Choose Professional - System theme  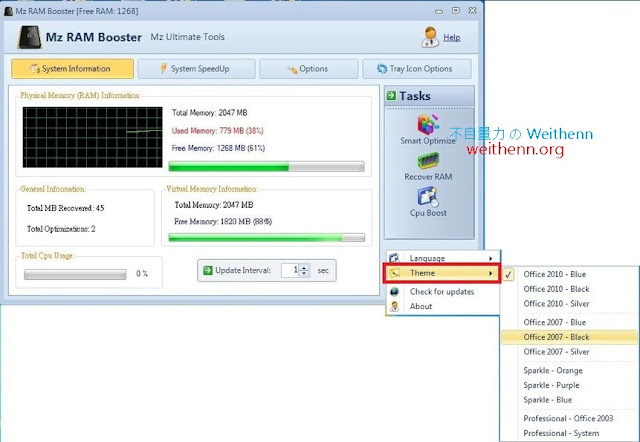tap(569, 433)
